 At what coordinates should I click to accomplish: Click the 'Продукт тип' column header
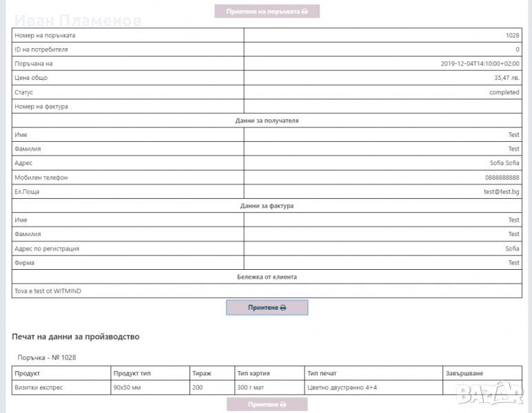pyautogui.click(x=132, y=373)
